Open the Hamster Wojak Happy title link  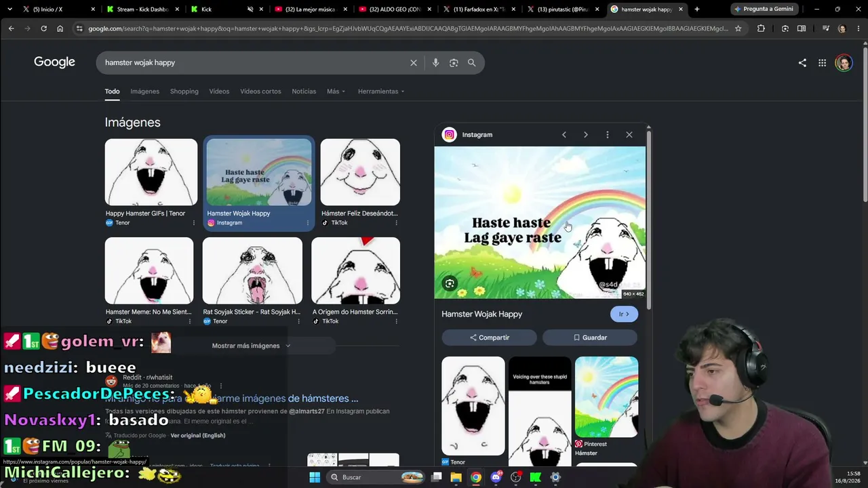(x=481, y=314)
